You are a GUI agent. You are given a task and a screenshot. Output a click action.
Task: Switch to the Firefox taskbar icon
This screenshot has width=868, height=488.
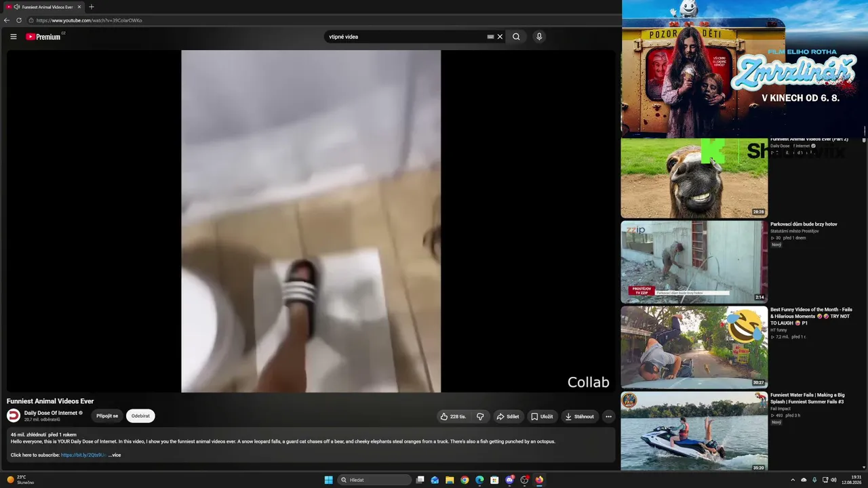point(539,480)
